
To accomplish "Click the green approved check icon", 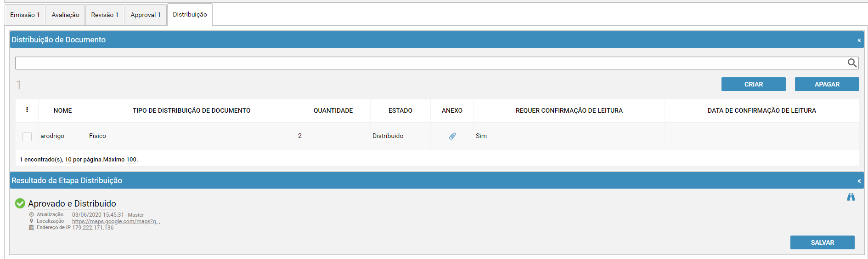I will [x=20, y=203].
